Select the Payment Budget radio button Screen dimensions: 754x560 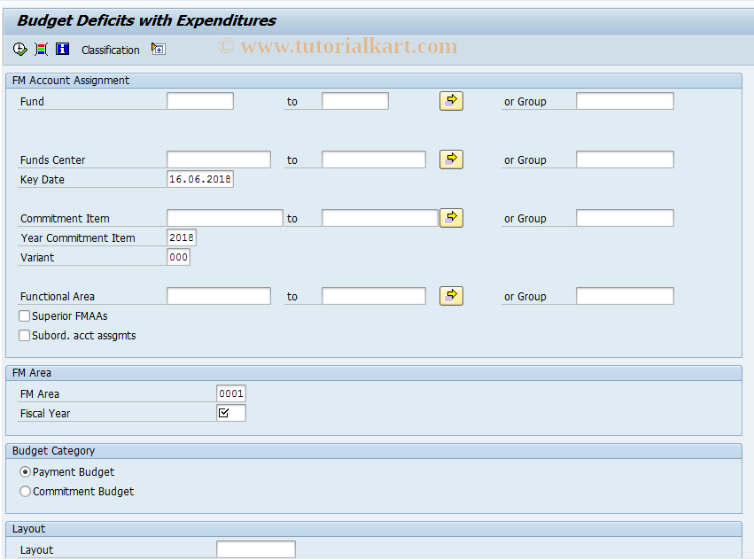point(25,471)
